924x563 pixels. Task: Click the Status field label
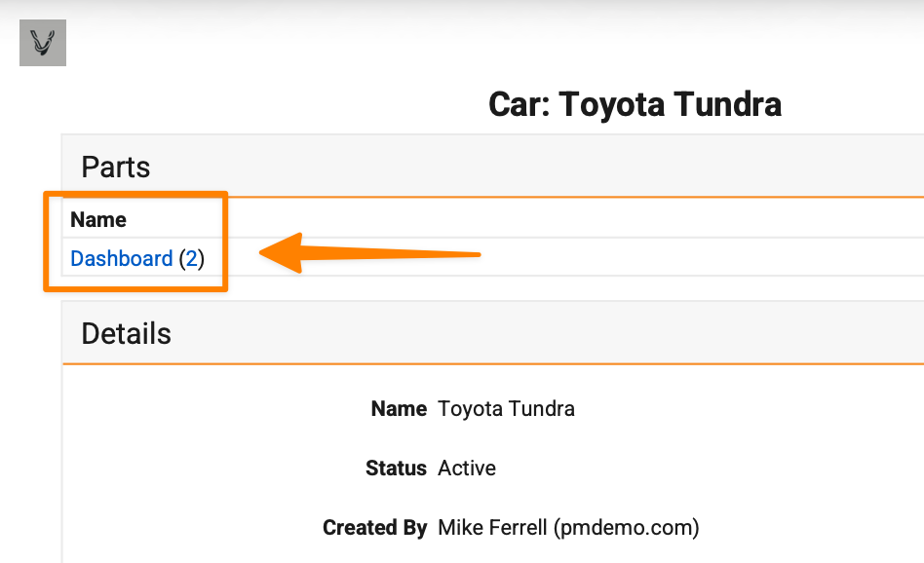396,469
